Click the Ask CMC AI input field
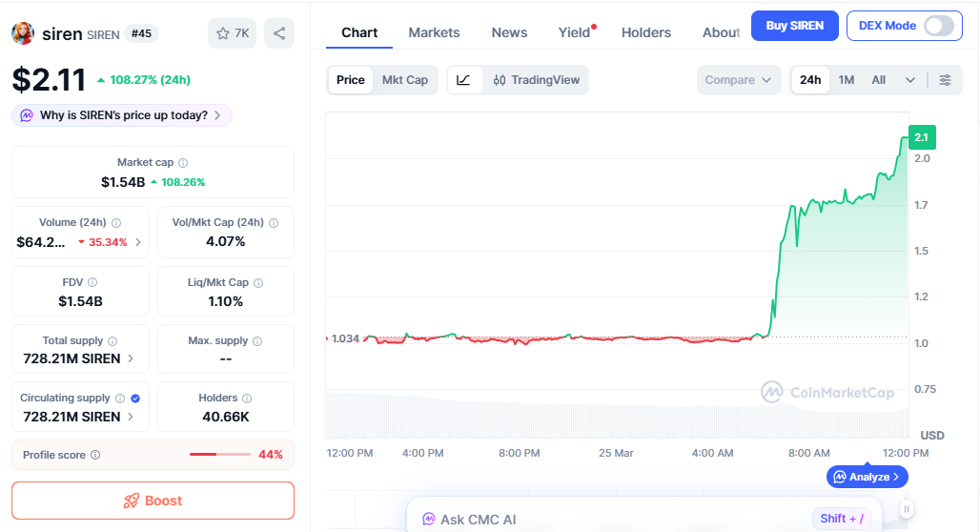Image resolution: width=980 pixels, height=532 pixels. click(610, 520)
